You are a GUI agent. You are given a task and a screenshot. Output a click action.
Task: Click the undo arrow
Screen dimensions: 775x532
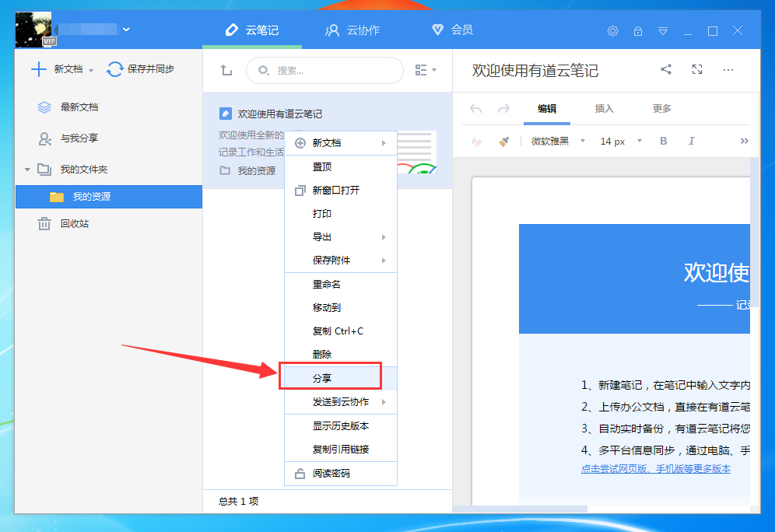(x=476, y=109)
